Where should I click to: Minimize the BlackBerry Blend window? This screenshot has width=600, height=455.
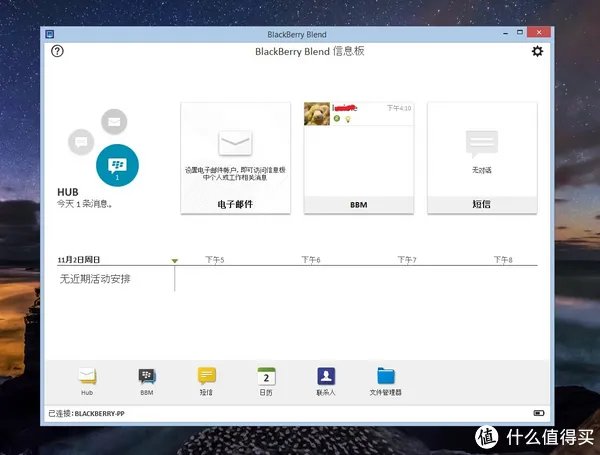coord(505,34)
